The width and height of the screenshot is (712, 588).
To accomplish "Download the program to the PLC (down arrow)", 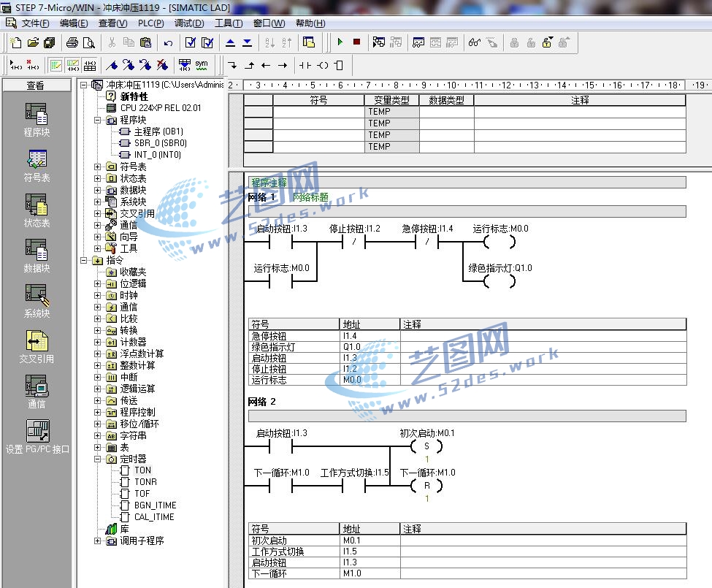I will [x=247, y=42].
